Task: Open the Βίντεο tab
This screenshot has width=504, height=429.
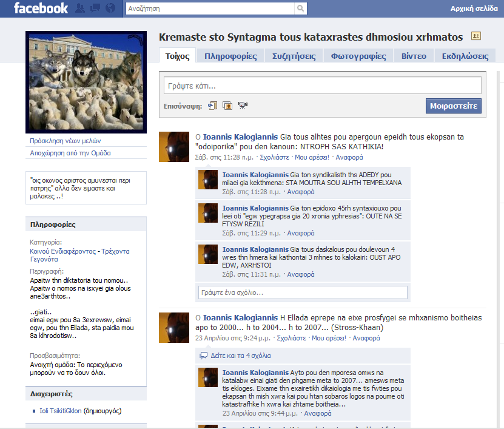Action: [x=414, y=56]
